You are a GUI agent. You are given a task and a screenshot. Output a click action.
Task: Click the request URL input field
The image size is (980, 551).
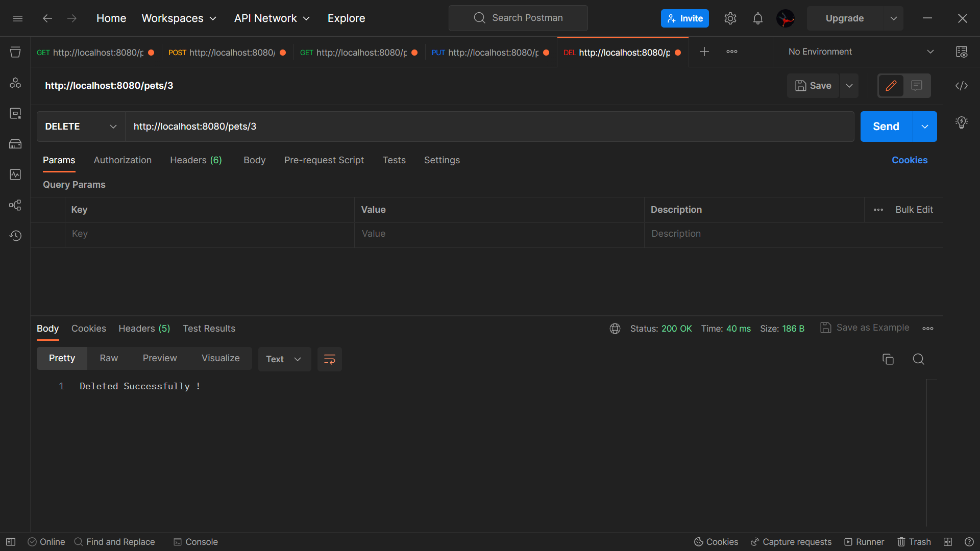pos(489,127)
